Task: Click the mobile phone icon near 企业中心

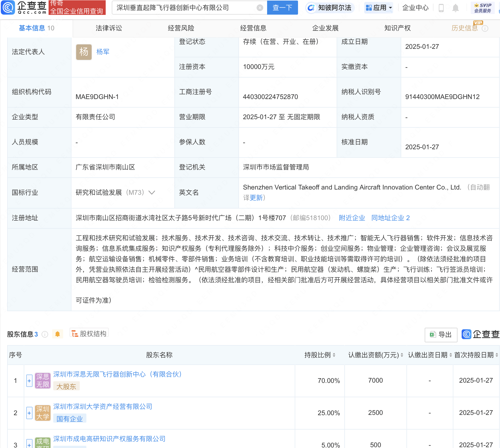Action: point(441,8)
